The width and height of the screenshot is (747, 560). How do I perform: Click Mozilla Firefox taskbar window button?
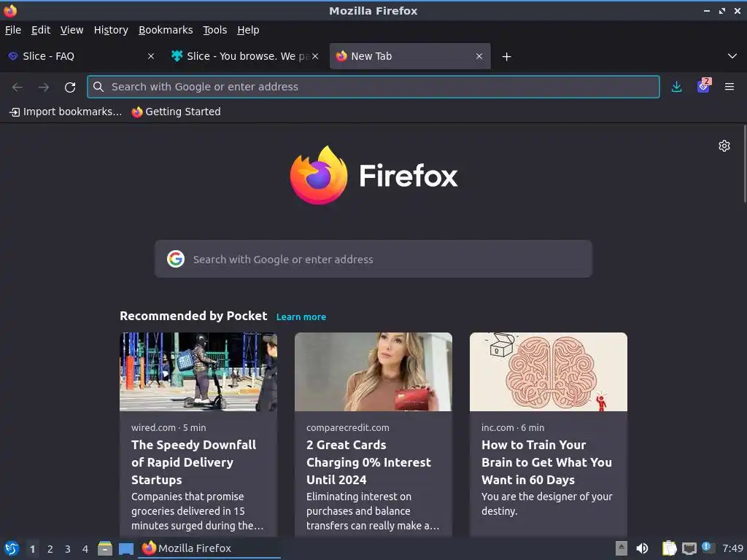pyautogui.click(x=209, y=548)
